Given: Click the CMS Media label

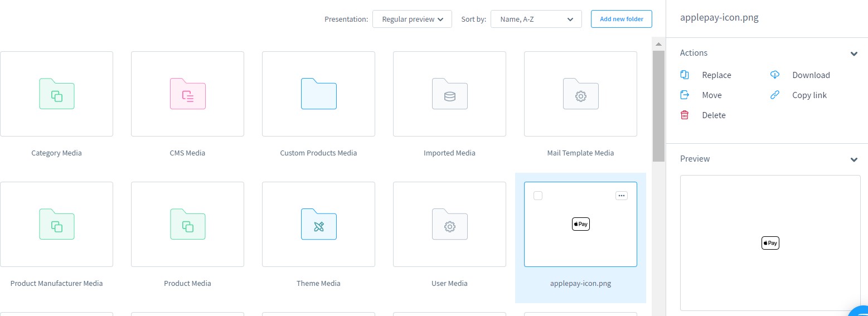Looking at the screenshot, I should click(187, 153).
